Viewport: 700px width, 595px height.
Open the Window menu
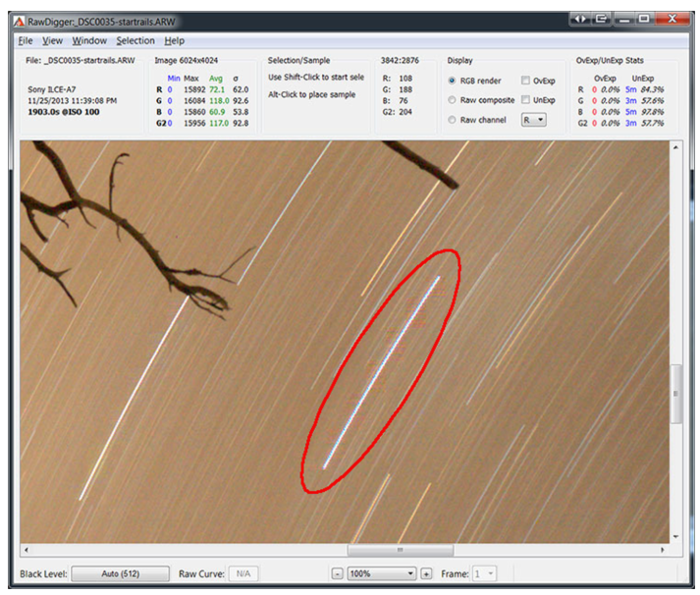tap(89, 41)
